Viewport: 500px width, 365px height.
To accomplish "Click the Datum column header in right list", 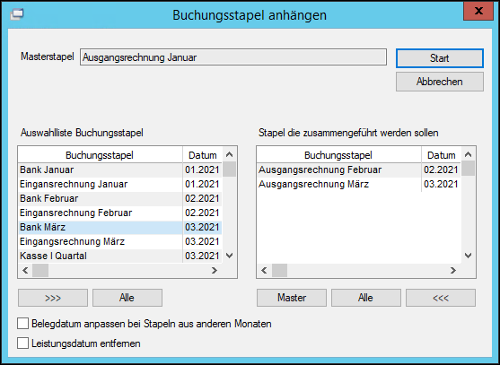I will pos(441,155).
